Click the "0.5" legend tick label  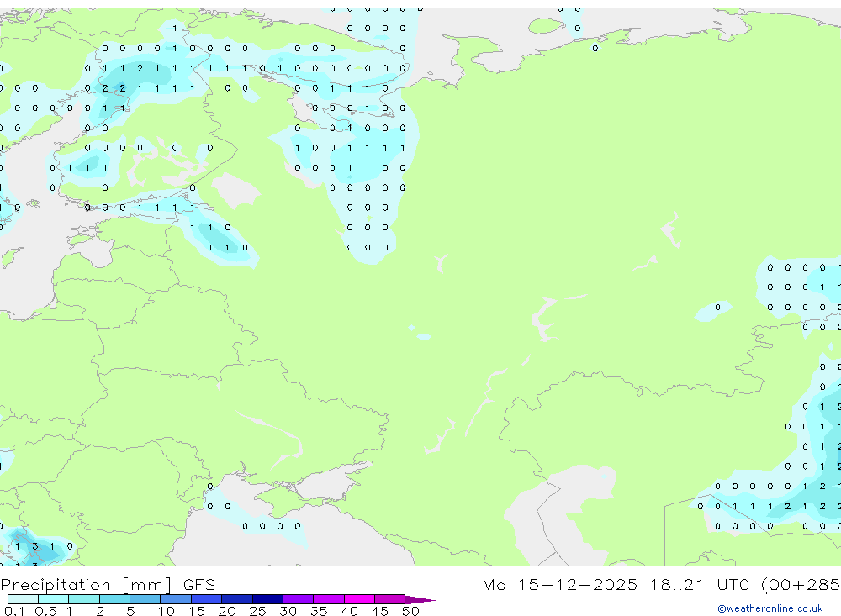coord(45,611)
